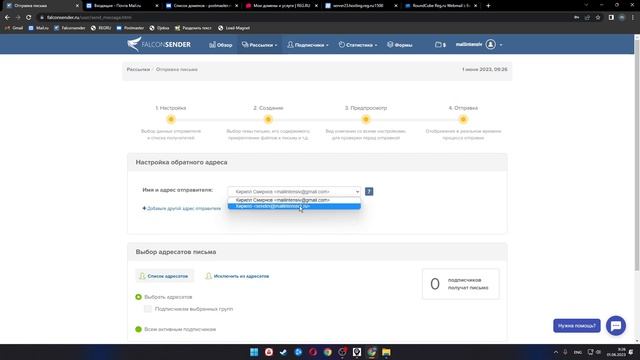Switch to the RoundCube Webmail browser tab
640x360 pixels.
[441, 6]
